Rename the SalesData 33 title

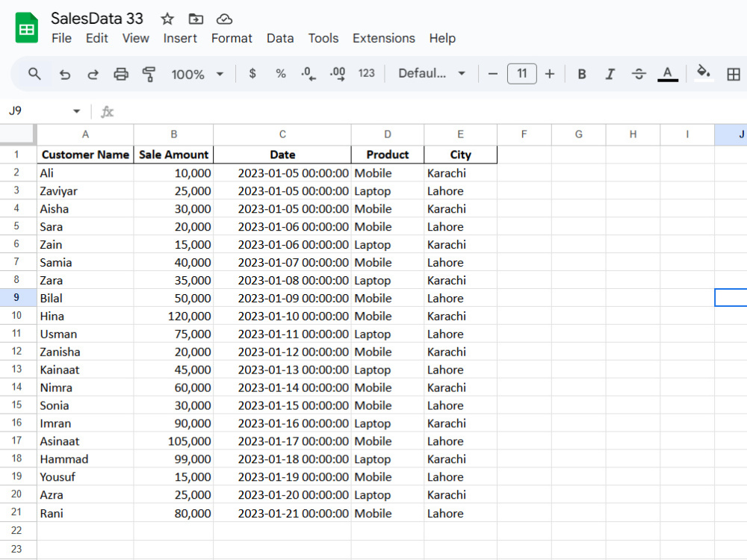[x=96, y=19]
